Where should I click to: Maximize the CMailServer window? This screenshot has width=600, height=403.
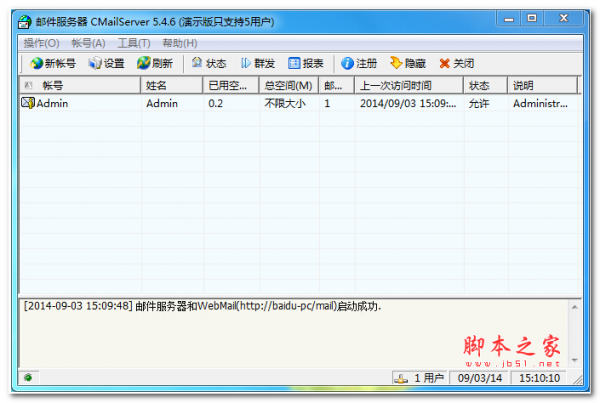(532, 18)
